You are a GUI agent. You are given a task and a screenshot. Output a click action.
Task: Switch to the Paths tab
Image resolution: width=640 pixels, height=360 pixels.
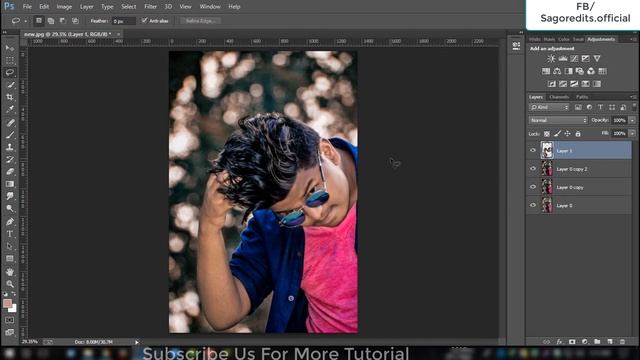pos(582,97)
